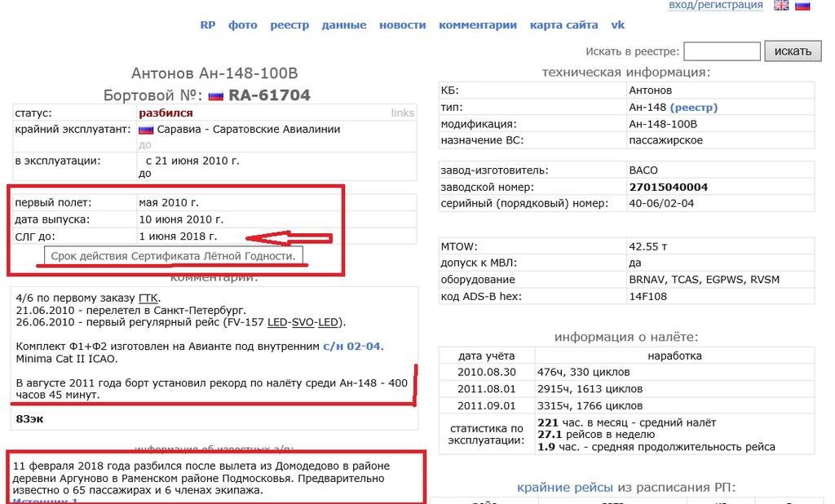Open карта сайта link
The height and width of the screenshot is (504, 835).
pyautogui.click(x=564, y=25)
